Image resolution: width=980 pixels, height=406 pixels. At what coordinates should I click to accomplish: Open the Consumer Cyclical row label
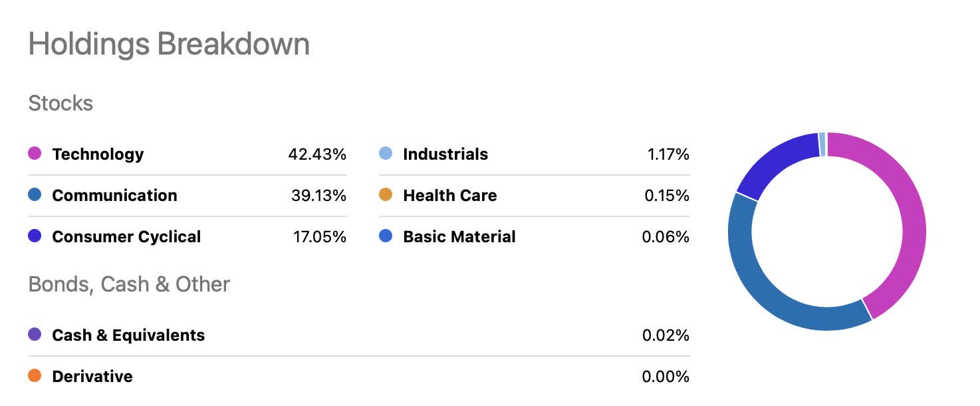click(126, 237)
